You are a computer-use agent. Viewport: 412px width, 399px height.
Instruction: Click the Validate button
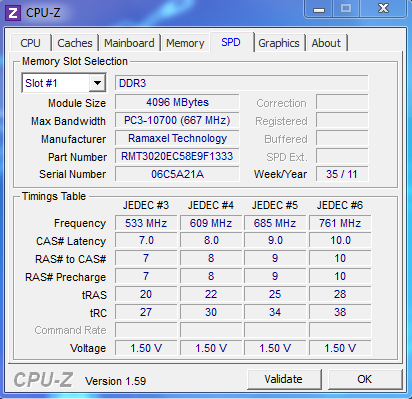(284, 379)
